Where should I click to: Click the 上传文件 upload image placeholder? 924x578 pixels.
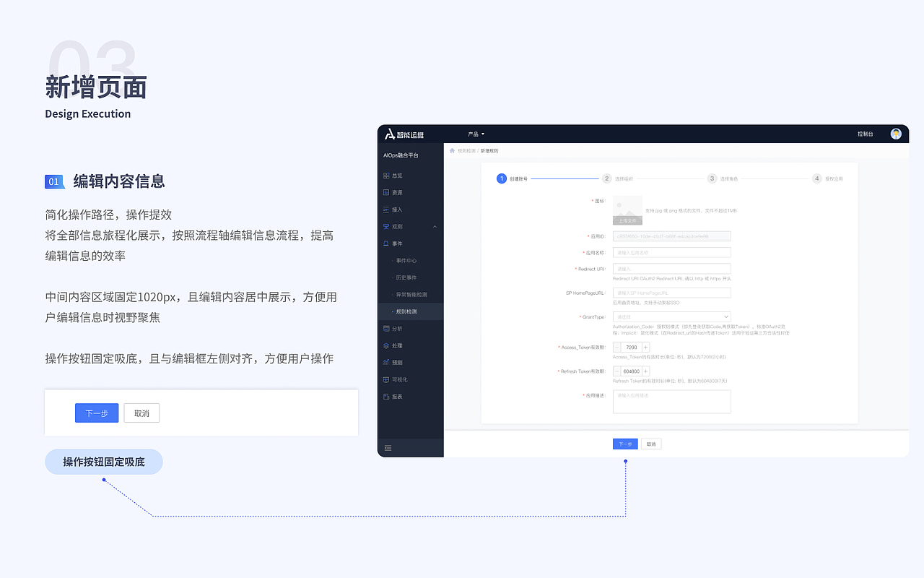coord(627,210)
